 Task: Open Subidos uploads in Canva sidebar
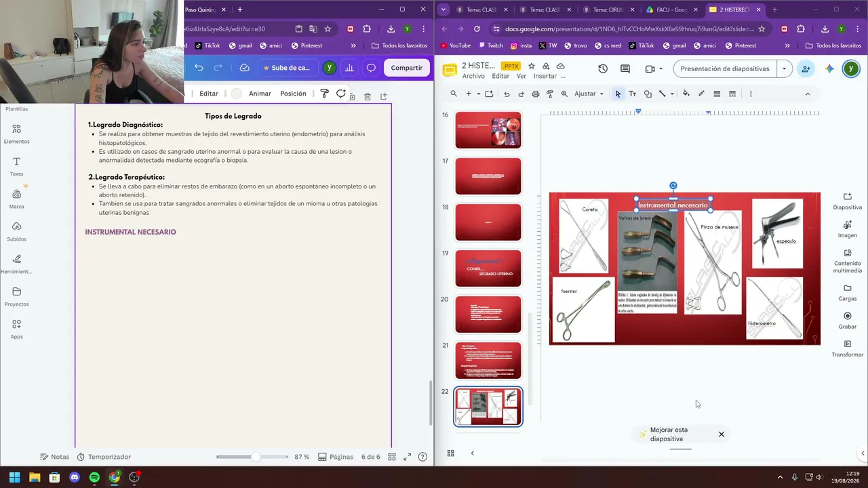tap(16, 231)
